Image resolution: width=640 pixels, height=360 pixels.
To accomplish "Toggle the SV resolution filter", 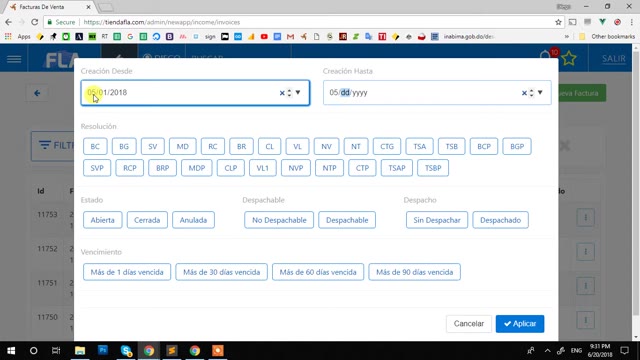I will 153,147.
